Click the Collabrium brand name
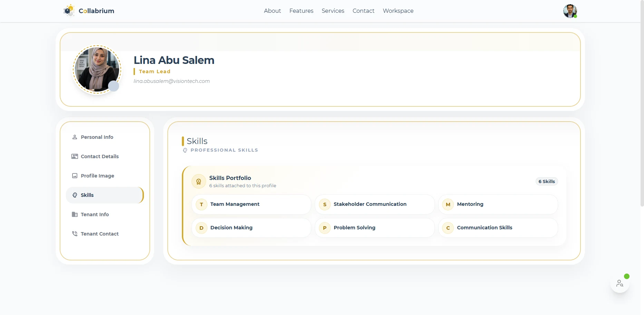Image resolution: width=644 pixels, height=315 pixels. (96, 11)
